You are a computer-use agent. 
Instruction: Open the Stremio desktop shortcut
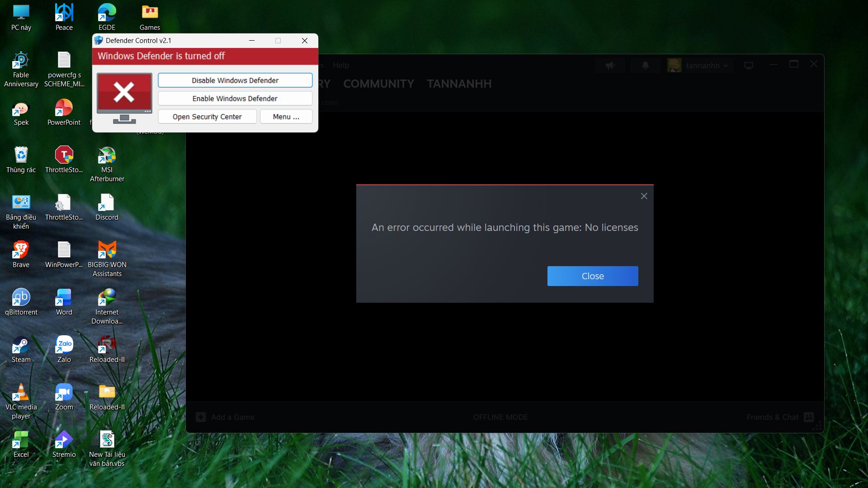click(x=64, y=439)
